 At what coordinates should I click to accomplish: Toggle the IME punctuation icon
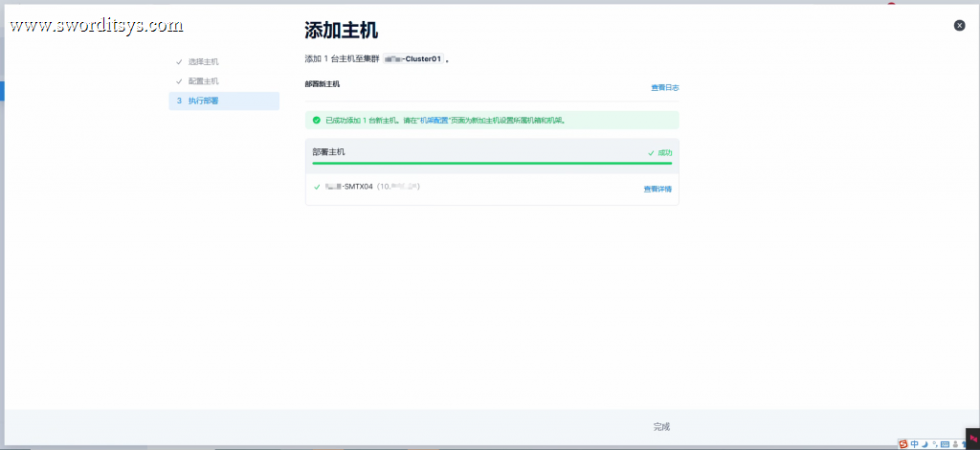pyautogui.click(x=935, y=444)
